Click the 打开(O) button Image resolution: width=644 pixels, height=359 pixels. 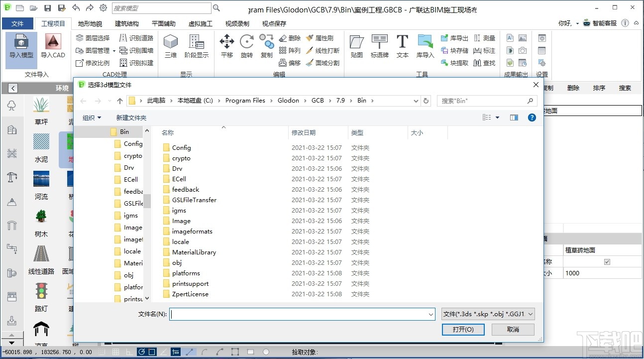pyautogui.click(x=463, y=330)
